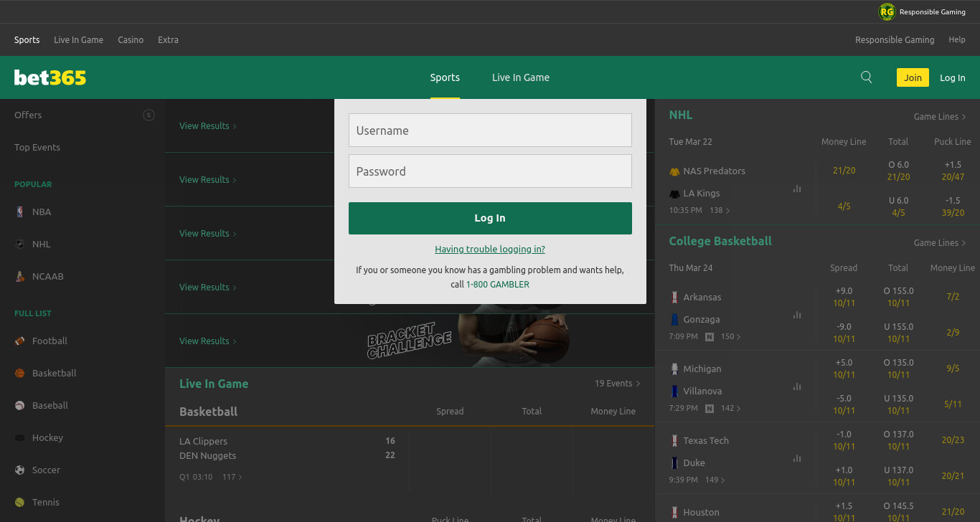
Task: Expand College Basketball Game Lines
Action: coord(940,242)
